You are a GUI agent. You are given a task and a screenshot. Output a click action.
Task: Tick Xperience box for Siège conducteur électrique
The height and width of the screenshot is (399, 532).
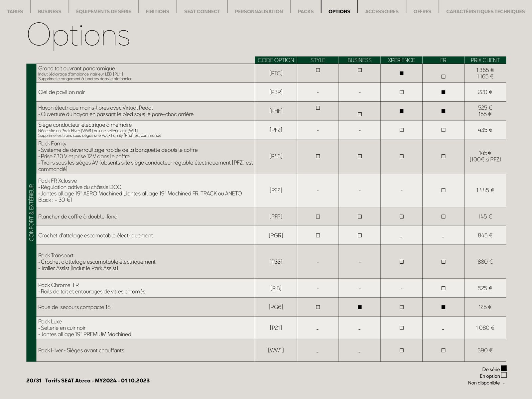click(401, 130)
